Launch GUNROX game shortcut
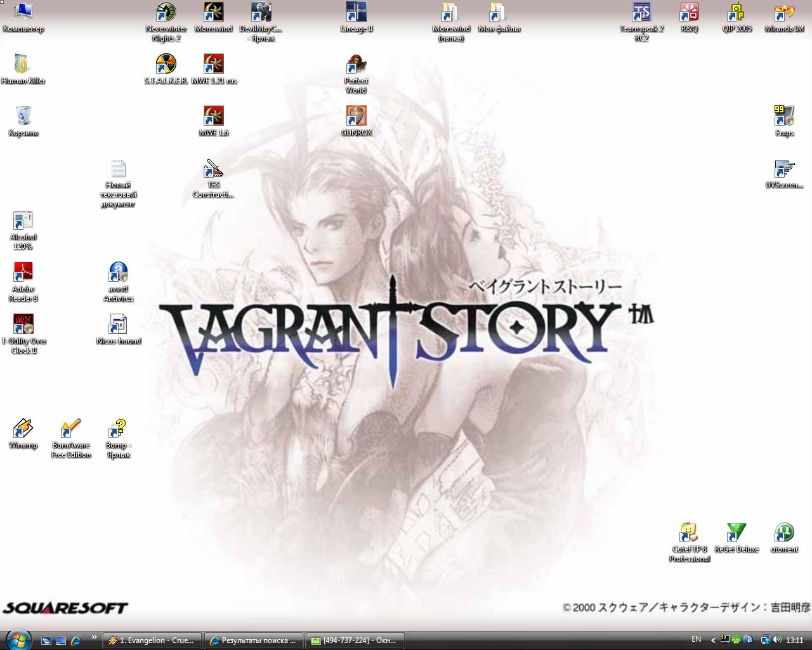Screen dimensions: 812x650 [x=356, y=121]
